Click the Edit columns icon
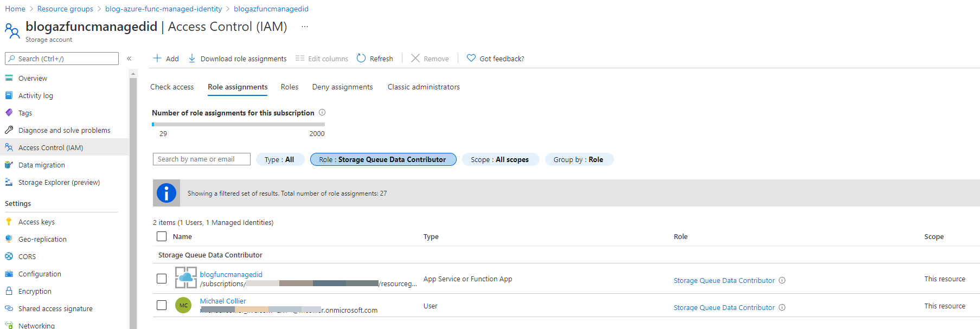Screen dimensions: 980x329 pyautogui.click(x=300, y=58)
